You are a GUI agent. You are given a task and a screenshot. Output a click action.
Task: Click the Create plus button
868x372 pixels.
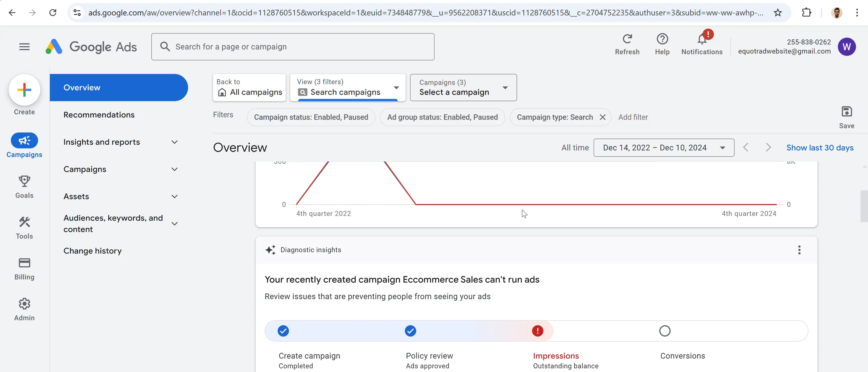click(24, 90)
